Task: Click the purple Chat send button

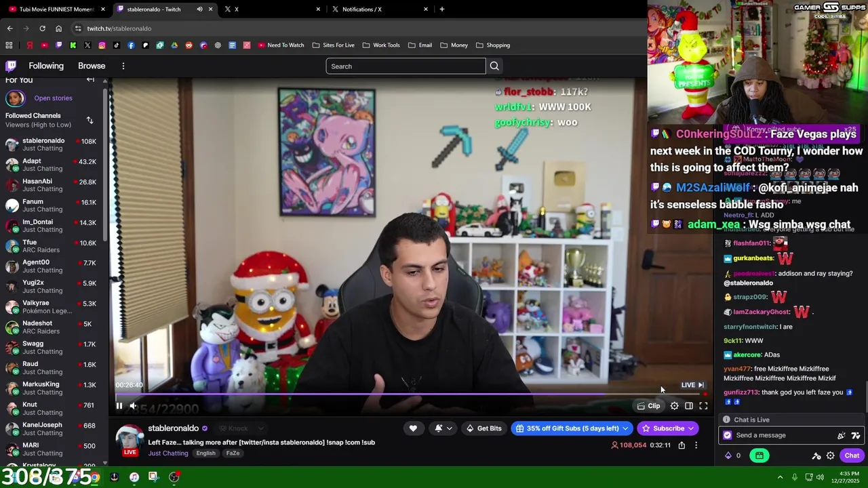Action: tap(852, 455)
